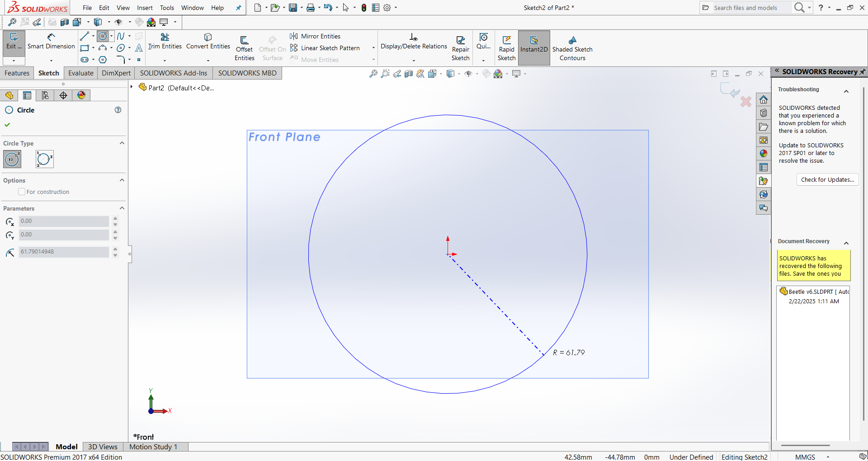Screen dimensions: 868x461
Task: Open the DisplayManager tab icon
Action: tap(81, 95)
